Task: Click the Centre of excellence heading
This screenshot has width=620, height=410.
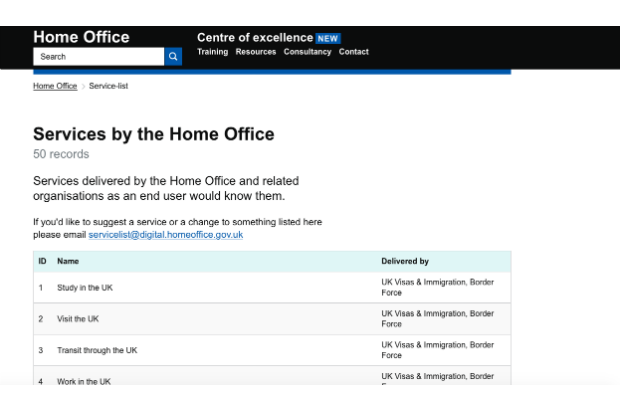Action: (255, 38)
